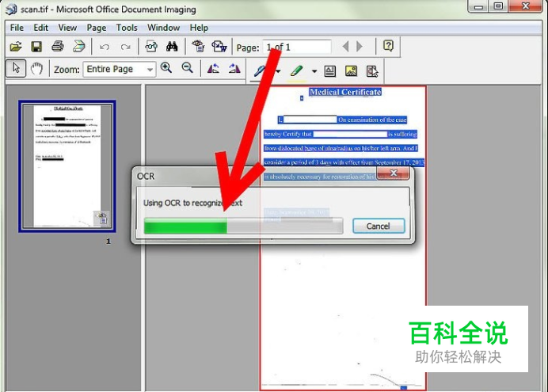Pick the Pen annotation tool
Image resolution: width=548 pixels, height=392 pixels.
(261, 71)
